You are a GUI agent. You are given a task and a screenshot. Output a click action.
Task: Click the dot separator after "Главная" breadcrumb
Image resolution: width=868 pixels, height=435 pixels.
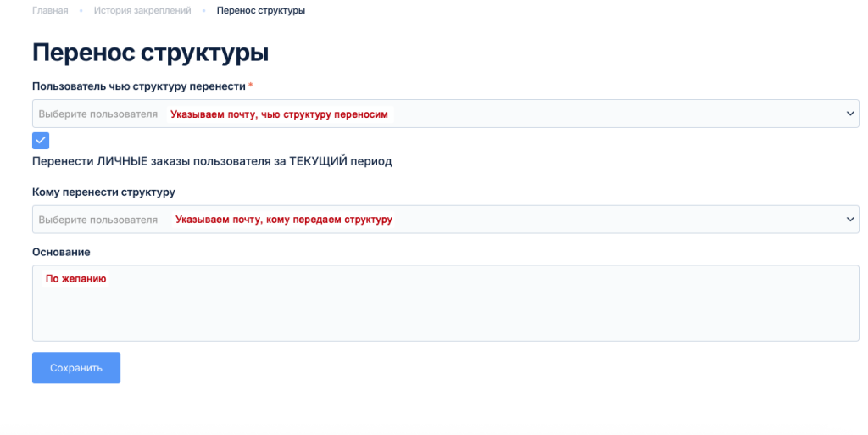click(81, 10)
